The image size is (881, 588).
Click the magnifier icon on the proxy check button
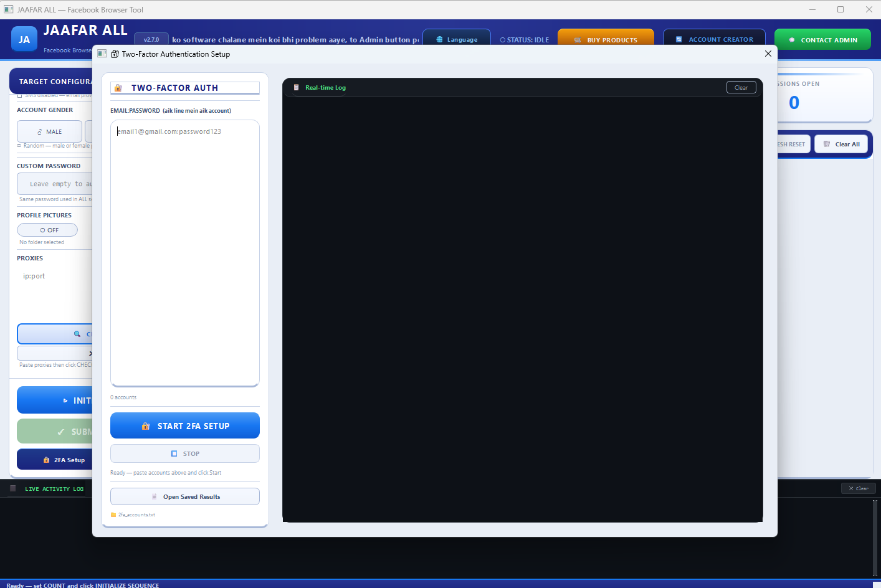click(77, 334)
